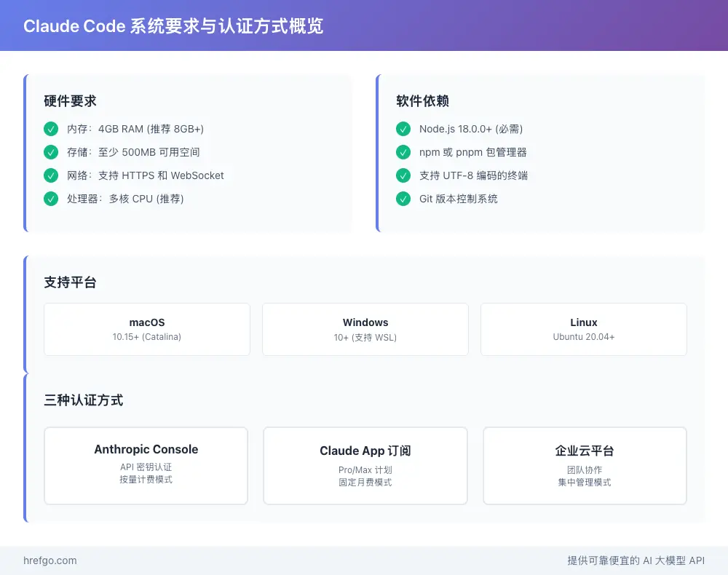This screenshot has height=575, width=728.
Task: Click the green check icon beside UTF-8 编码的终端
Action: [x=403, y=175]
